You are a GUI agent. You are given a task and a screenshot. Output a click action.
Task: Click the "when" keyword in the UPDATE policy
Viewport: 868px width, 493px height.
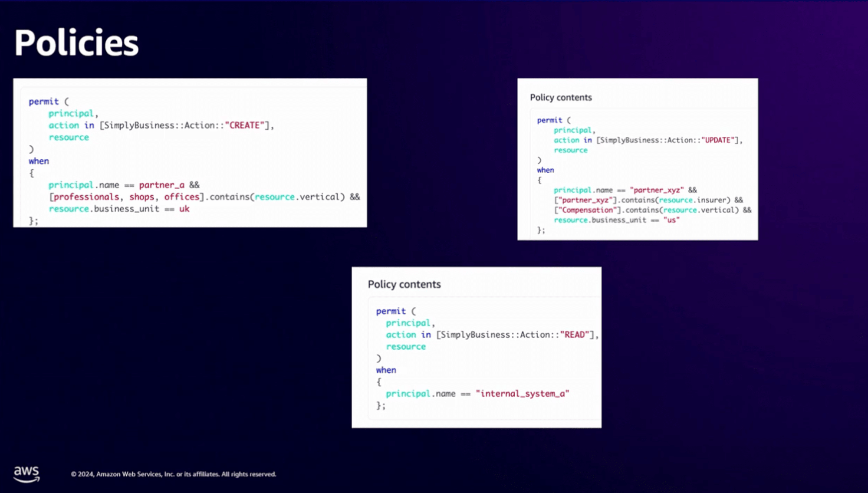pos(545,170)
